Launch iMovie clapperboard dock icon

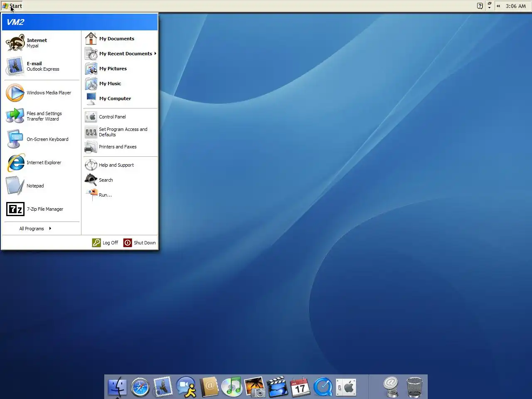(x=278, y=387)
